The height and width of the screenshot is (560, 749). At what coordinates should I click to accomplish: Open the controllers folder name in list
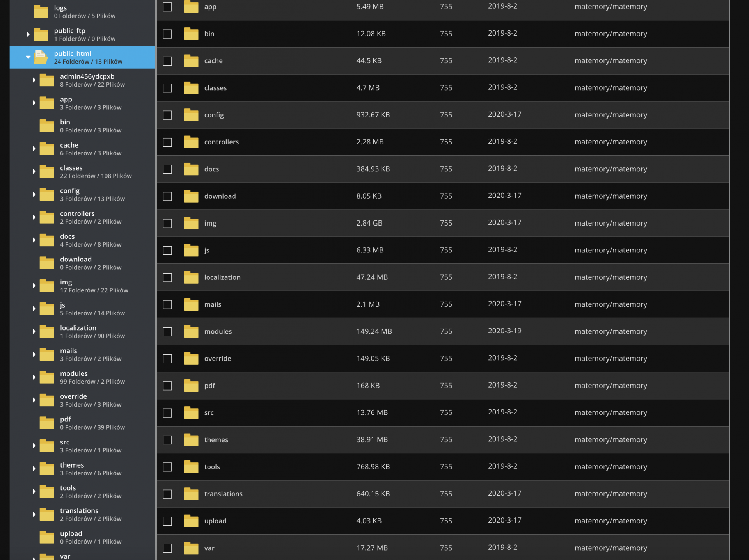pos(221,142)
